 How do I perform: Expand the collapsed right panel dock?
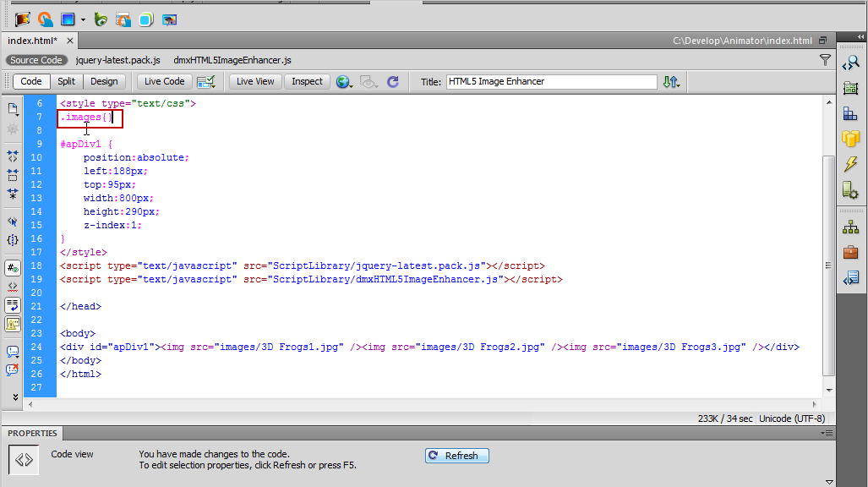[x=860, y=36]
